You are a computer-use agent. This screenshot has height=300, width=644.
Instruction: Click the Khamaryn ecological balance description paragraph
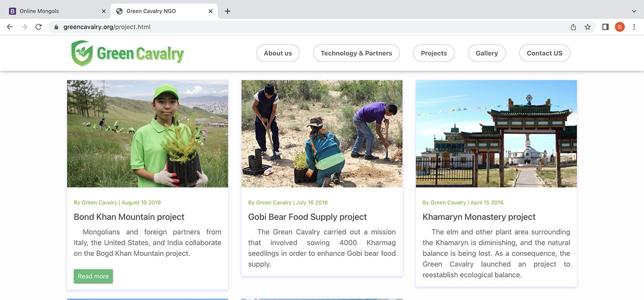[x=496, y=253]
